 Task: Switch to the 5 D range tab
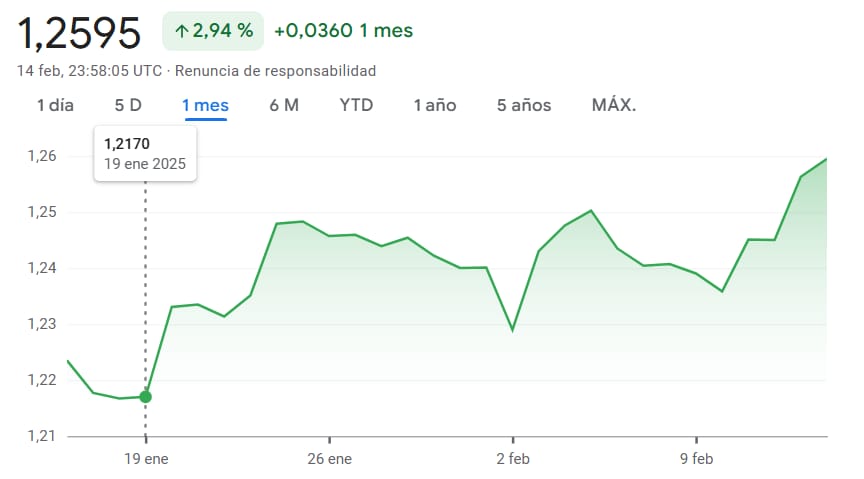[x=128, y=105]
